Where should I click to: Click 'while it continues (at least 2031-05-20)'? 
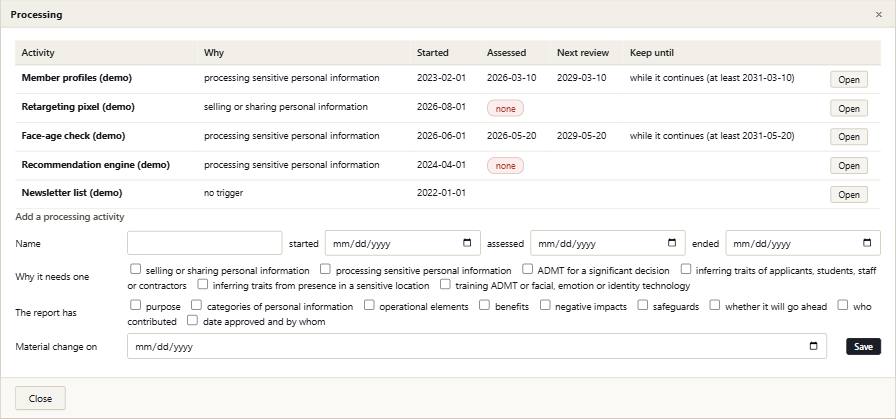[712, 136]
